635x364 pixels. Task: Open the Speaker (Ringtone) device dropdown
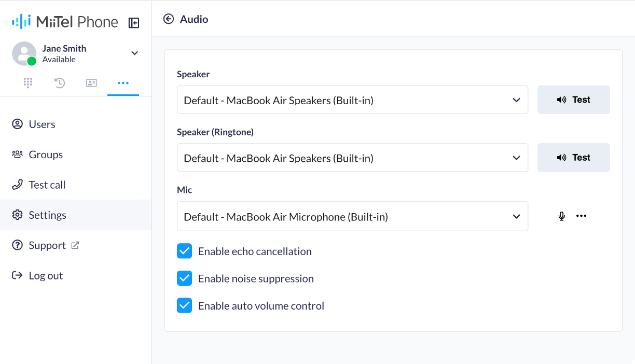[x=352, y=158]
